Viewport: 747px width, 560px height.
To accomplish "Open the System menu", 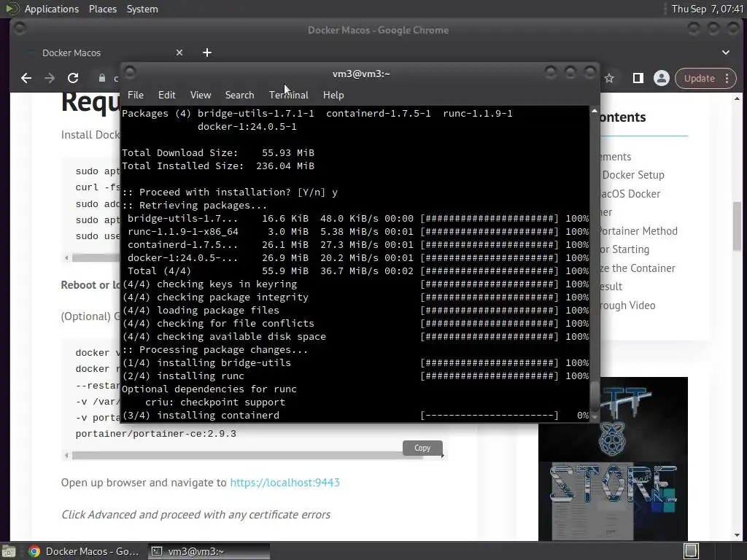I will [142, 9].
